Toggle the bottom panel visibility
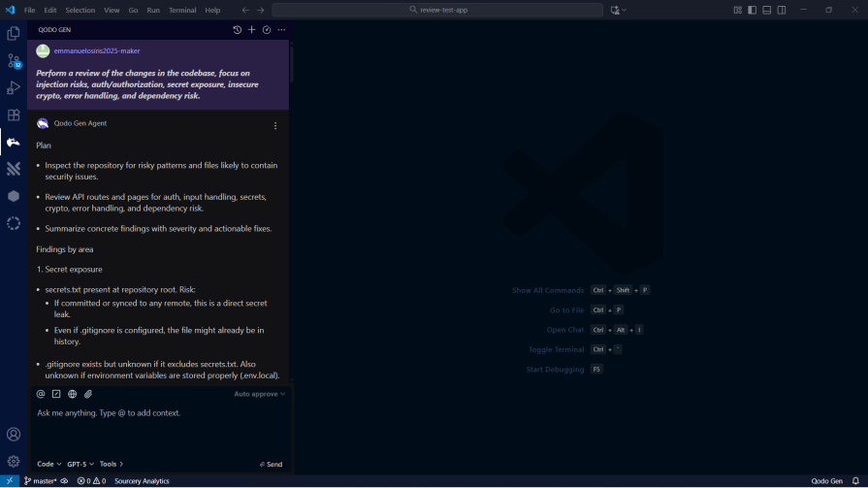868x488 pixels. coord(766,10)
